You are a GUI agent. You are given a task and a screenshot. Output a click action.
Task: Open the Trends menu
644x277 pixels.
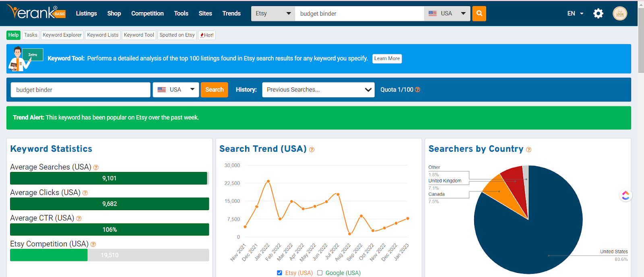coord(231,13)
